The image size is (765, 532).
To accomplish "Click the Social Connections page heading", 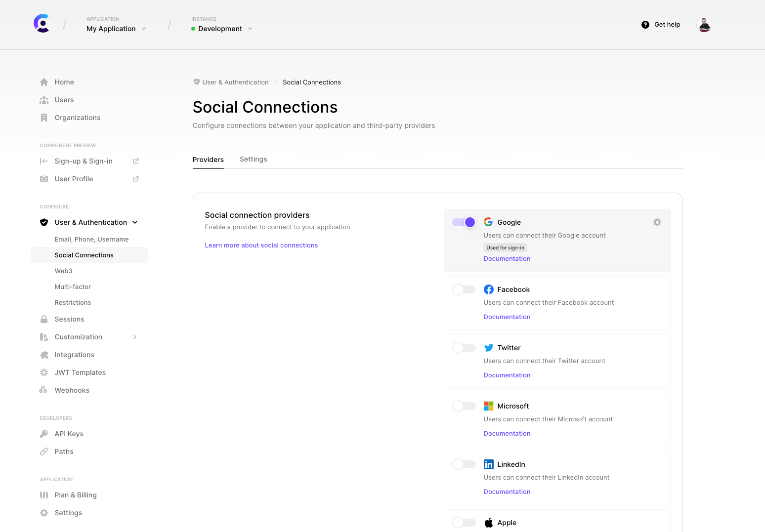I will (265, 107).
